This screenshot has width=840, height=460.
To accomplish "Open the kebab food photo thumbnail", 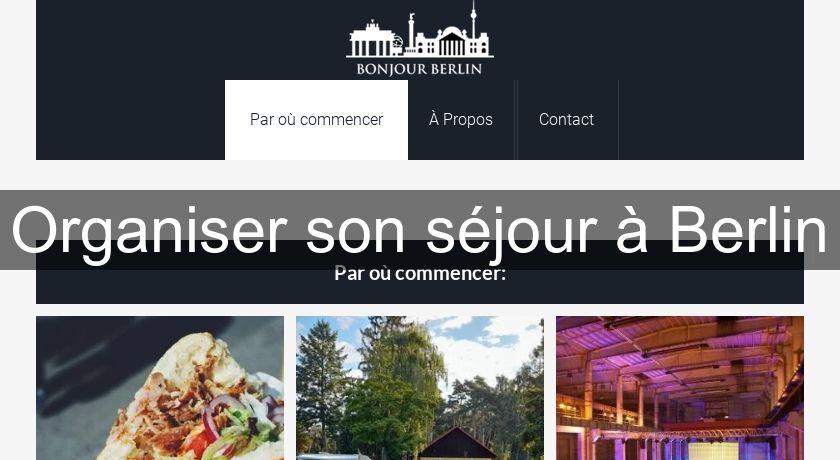I will tap(160, 388).
